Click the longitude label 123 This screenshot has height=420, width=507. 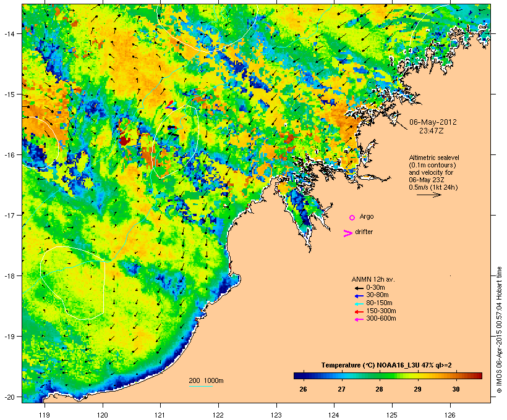tap(276, 415)
